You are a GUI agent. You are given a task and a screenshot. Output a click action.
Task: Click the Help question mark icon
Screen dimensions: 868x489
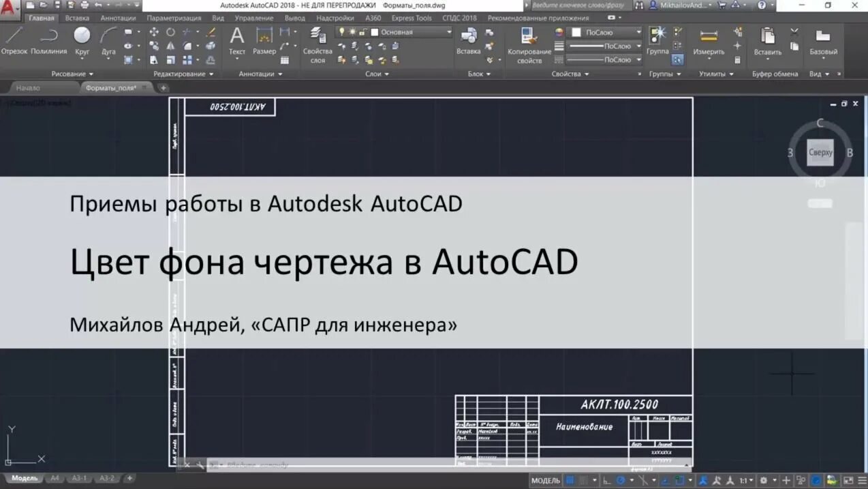pyautogui.click(x=762, y=5)
